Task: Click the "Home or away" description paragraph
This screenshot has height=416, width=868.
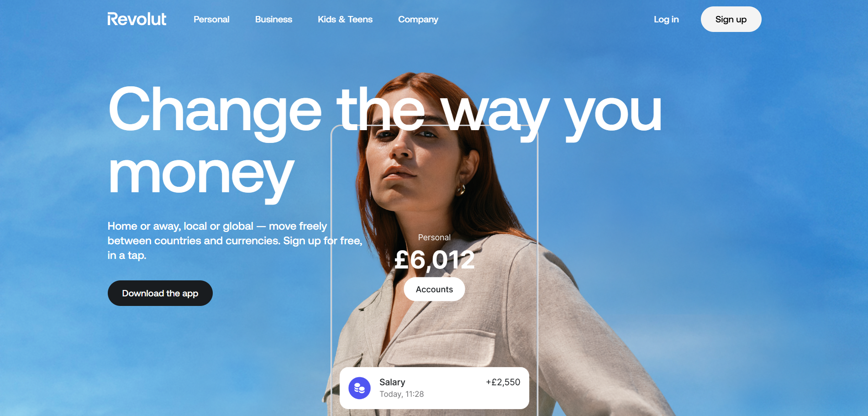Action: coord(235,241)
